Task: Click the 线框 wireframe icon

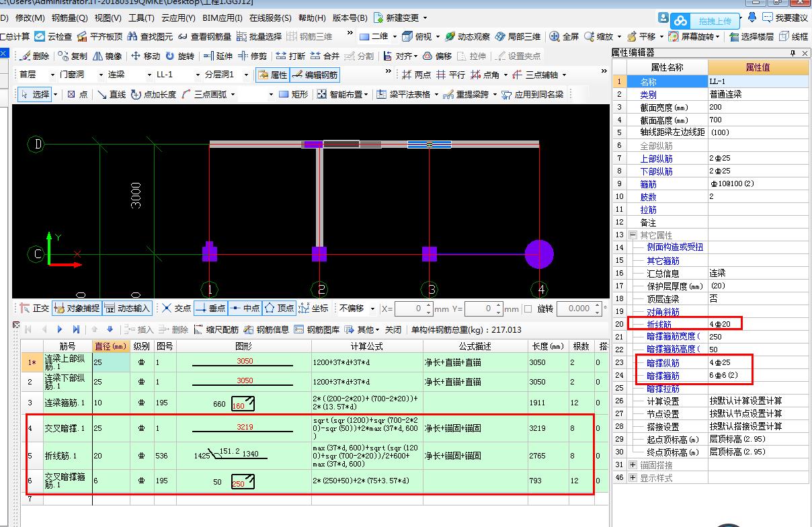Action: point(793,36)
